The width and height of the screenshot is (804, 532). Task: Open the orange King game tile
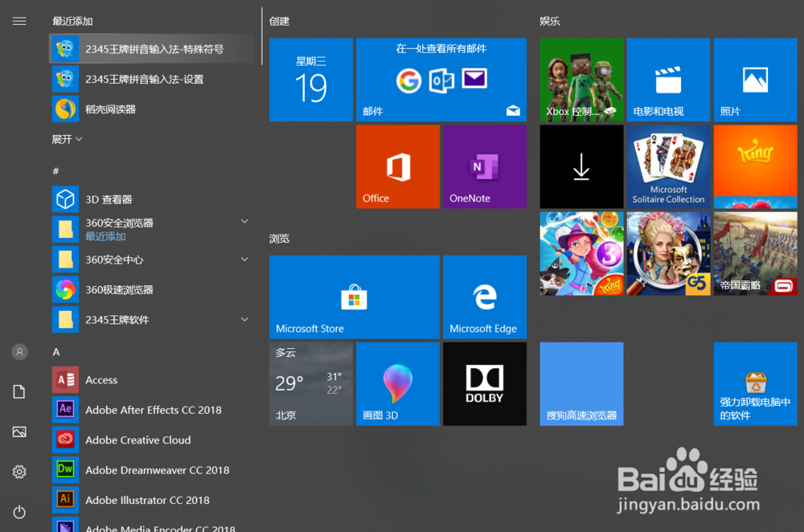coord(755,166)
